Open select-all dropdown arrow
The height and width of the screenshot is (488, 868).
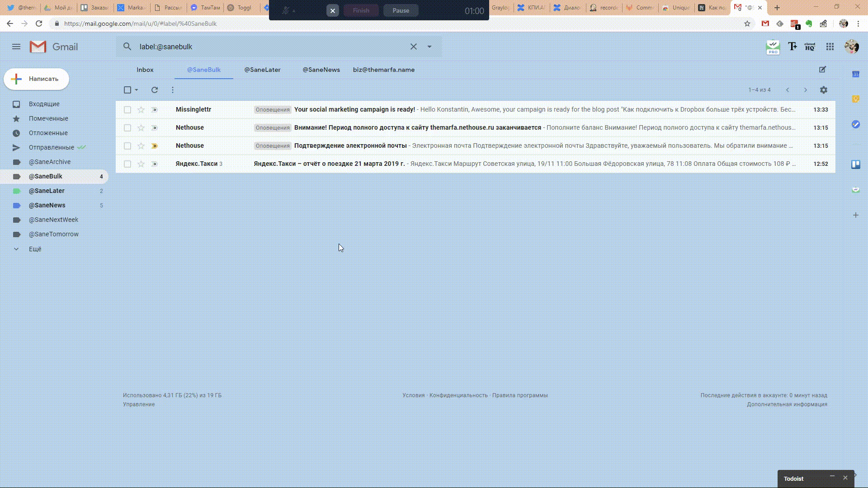[x=137, y=90]
